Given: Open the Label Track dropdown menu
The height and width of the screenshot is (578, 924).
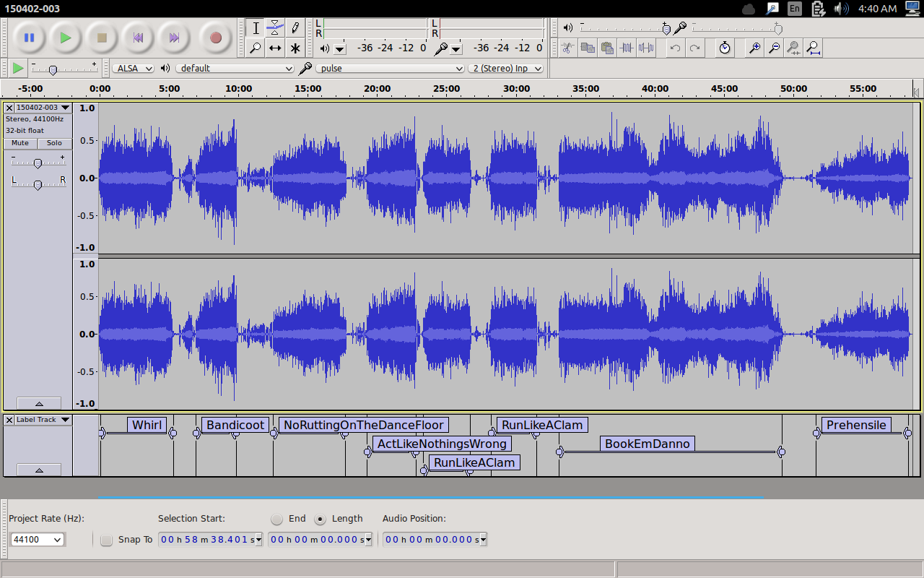Looking at the screenshot, I should click(43, 420).
